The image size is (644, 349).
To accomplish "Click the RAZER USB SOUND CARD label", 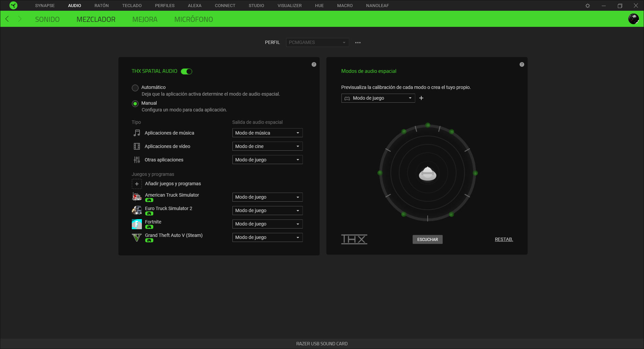I will (x=322, y=344).
